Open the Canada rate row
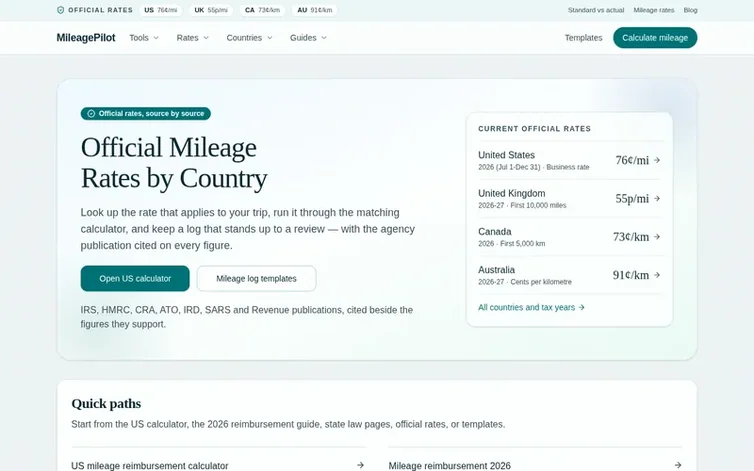 pyautogui.click(x=569, y=237)
